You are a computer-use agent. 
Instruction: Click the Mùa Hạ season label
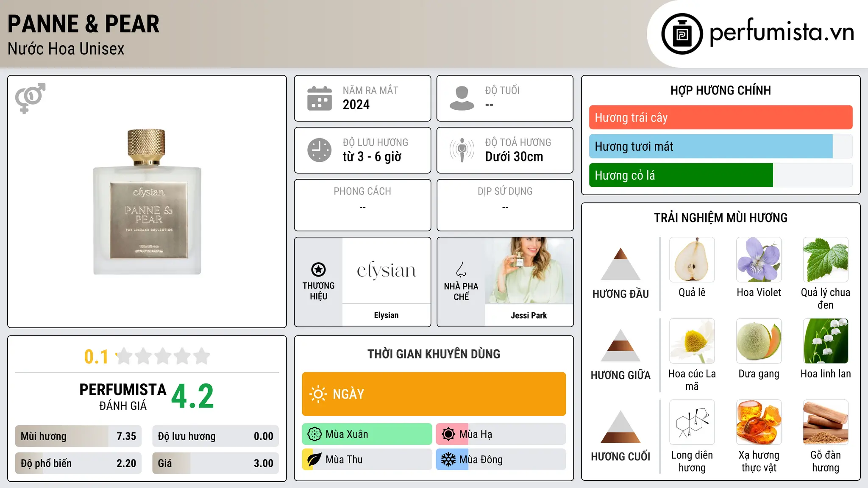(x=476, y=434)
